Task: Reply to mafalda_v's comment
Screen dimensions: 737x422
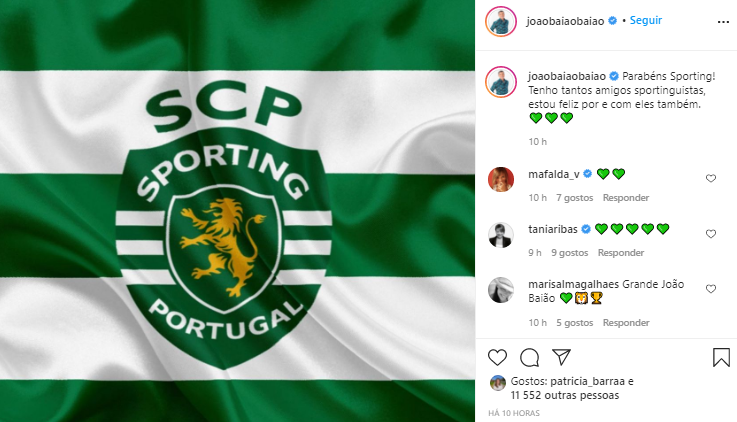Action: [x=626, y=198]
